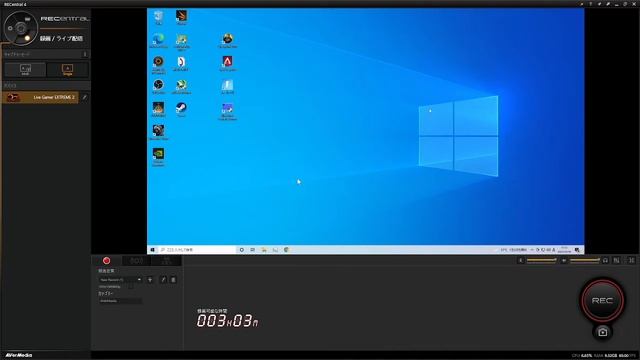Click Steam icon in preview desktop

[181, 109]
